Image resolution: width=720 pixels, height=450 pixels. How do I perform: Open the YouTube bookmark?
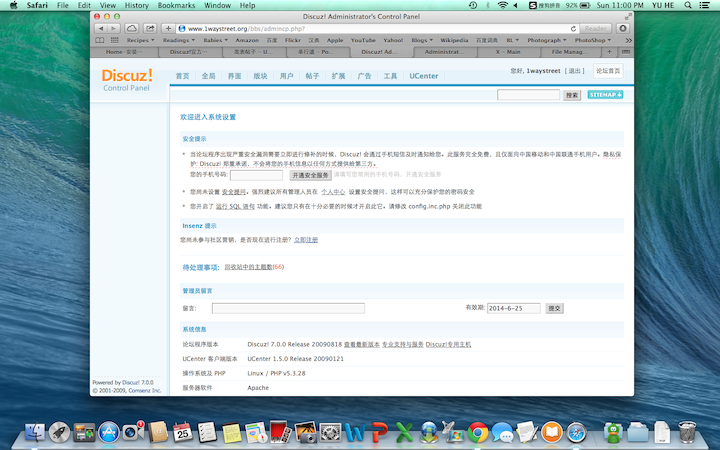[x=363, y=40]
